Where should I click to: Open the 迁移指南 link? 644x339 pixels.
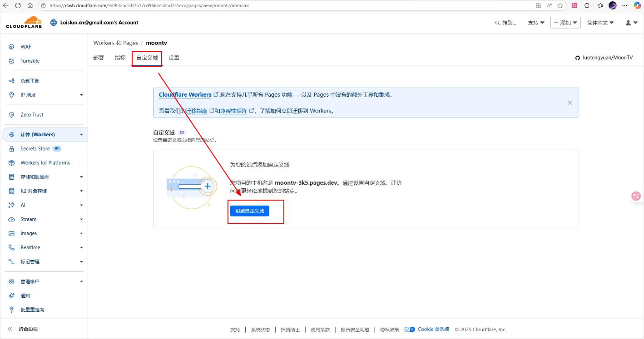click(x=199, y=111)
